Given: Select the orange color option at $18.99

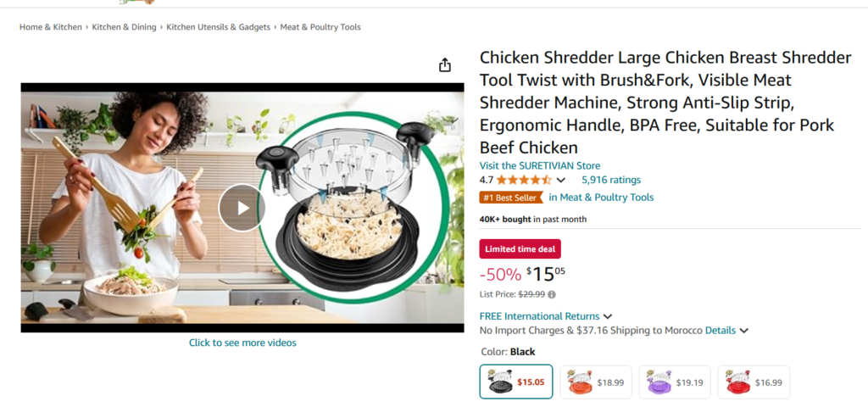Looking at the screenshot, I should tap(596, 382).
